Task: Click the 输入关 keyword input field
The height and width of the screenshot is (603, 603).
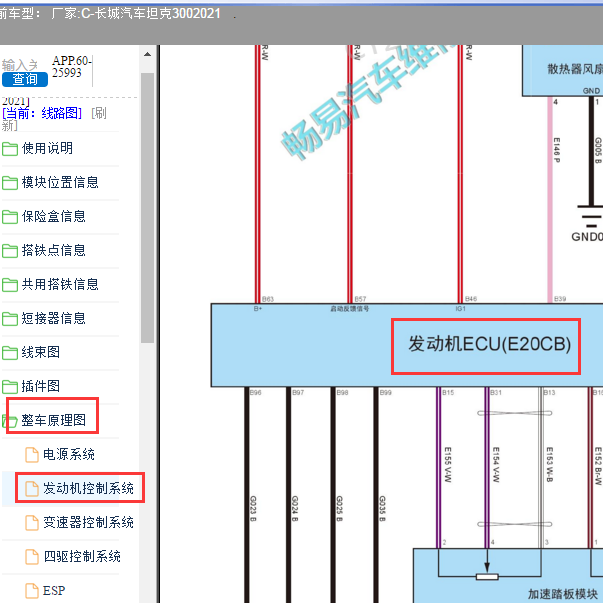Action: pos(20,65)
